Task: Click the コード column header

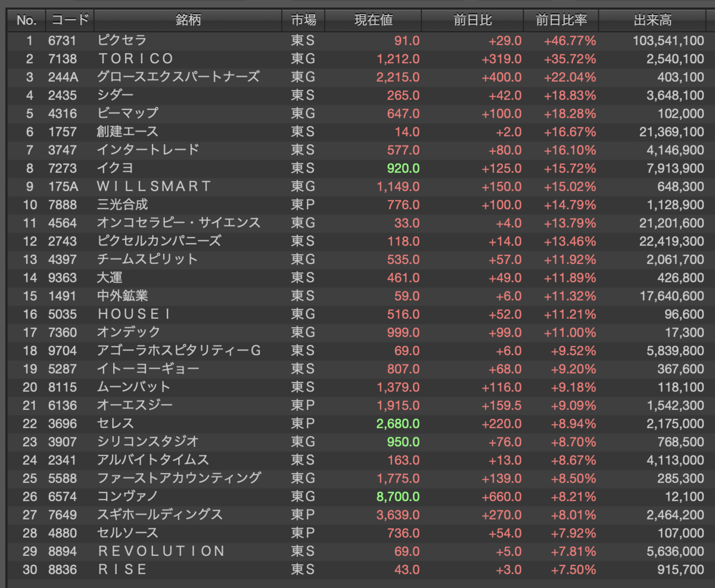Action: 70,20
